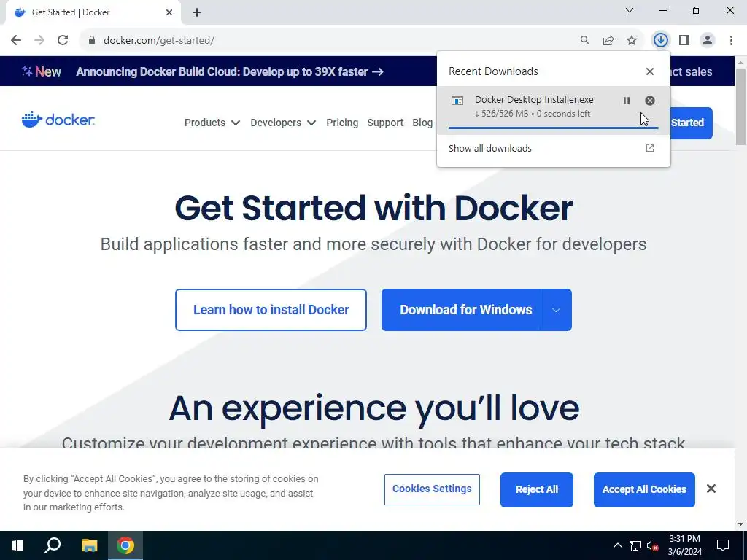747x560 pixels.
Task: Click Learn how to install Docker
Action: pyautogui.click(x=271, y=309)
